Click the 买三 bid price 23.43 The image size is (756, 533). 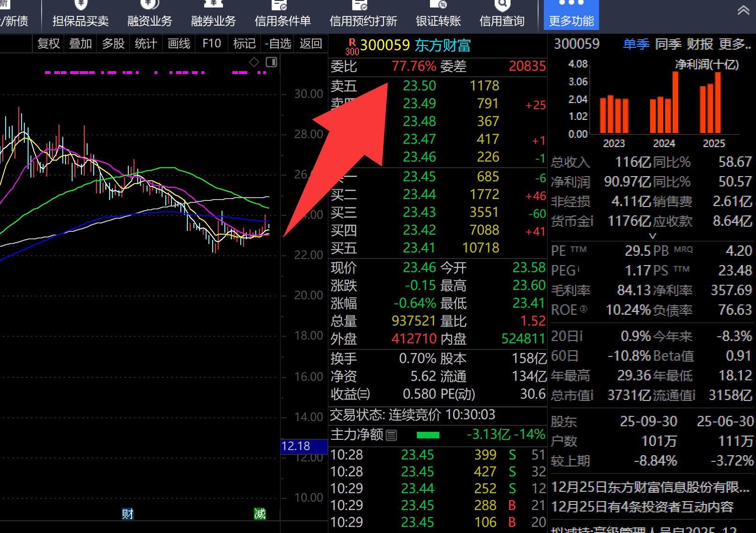tap(419, 212)
